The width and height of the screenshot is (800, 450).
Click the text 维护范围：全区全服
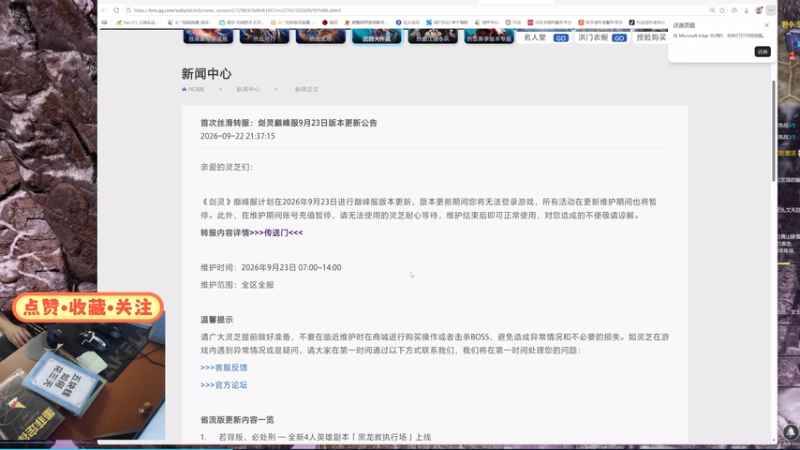click(237, 285)
